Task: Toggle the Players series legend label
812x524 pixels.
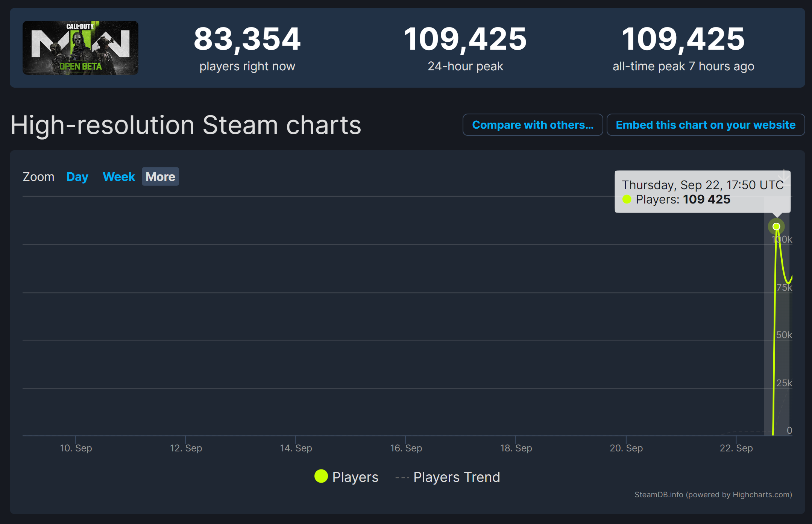Action: click(355, 477)
